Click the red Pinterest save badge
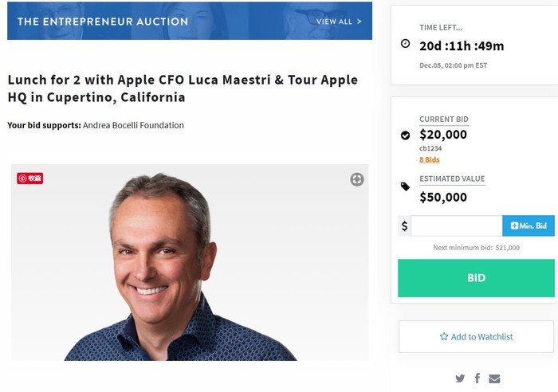558x392 pixels. click(x=30, y=178)
